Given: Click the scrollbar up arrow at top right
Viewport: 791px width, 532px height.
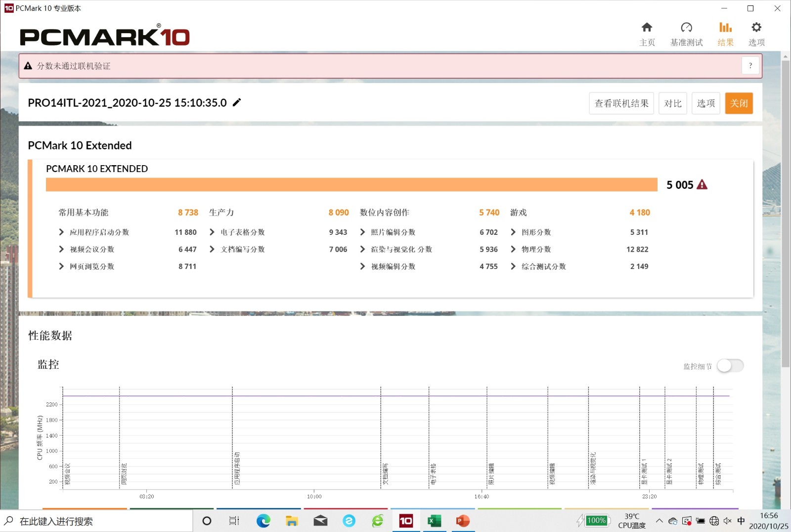Looking at the screenshot, I should click(785, 56).
